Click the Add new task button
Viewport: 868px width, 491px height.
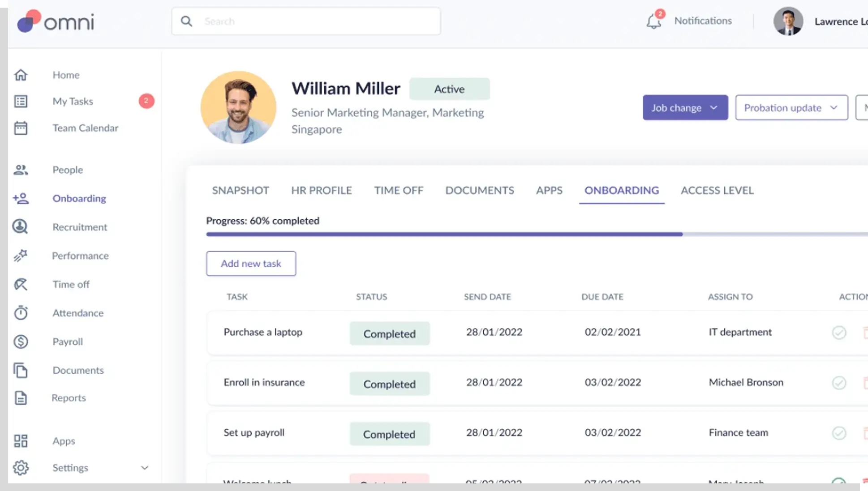point(251,263)
